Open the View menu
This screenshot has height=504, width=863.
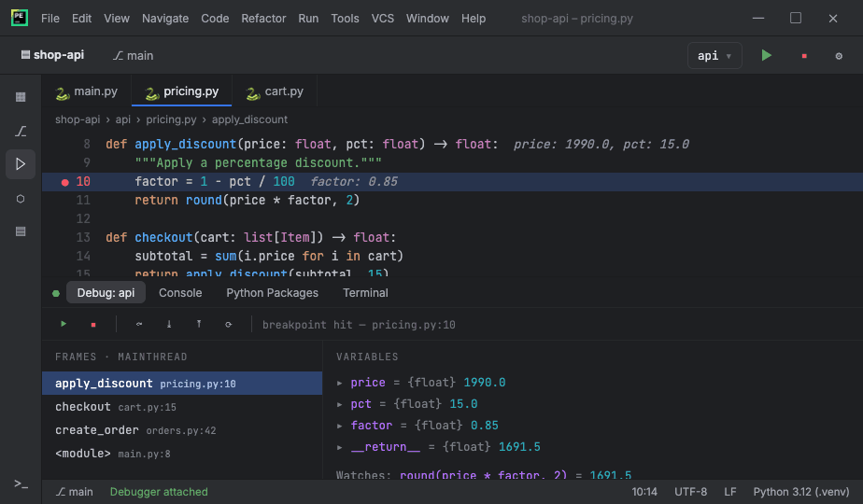[117, 18]
